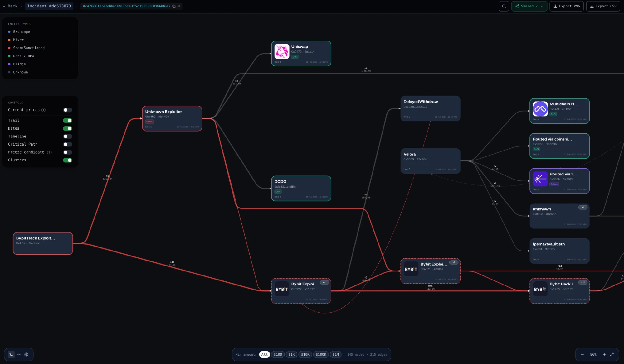Screen dimensions: 624x364
Task: Click the Mixer orange legend dot
Action: (9, 40)
